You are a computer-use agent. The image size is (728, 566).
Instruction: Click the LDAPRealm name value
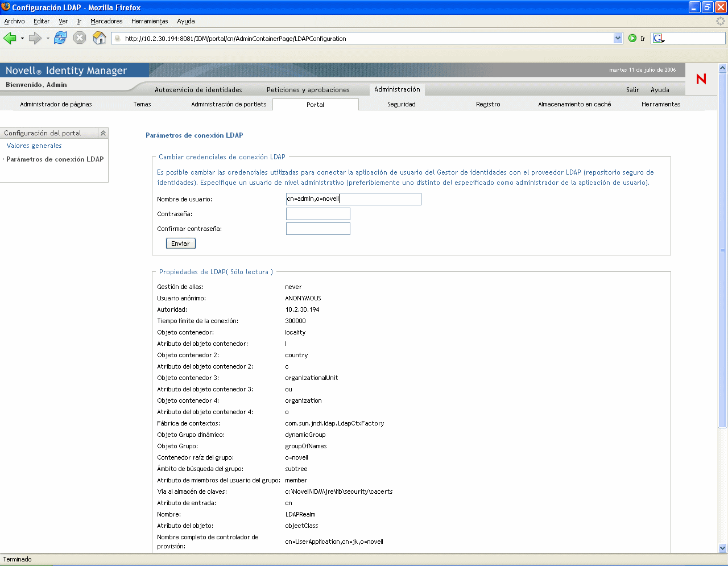pyautogui.click(x=300, y=514)
